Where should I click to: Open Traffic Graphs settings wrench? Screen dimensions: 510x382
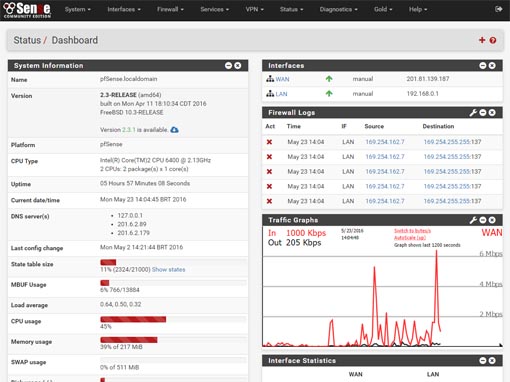(473, 220)
